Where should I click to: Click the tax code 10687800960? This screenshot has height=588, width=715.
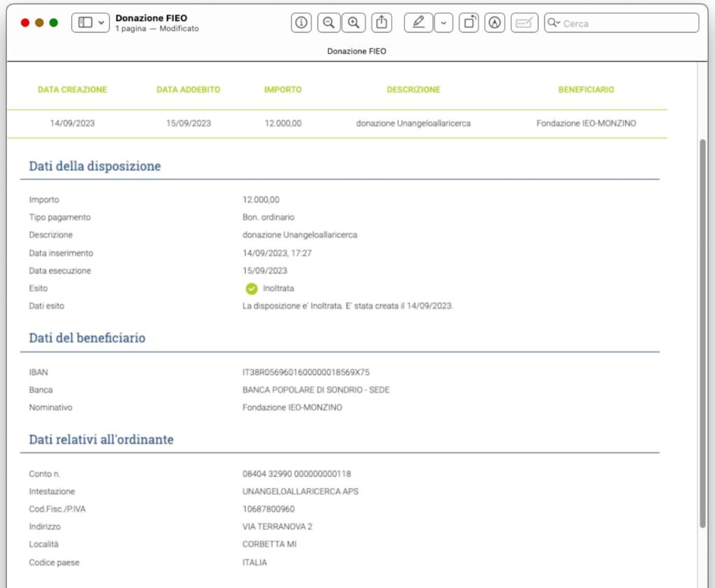[x=269, y=509]
